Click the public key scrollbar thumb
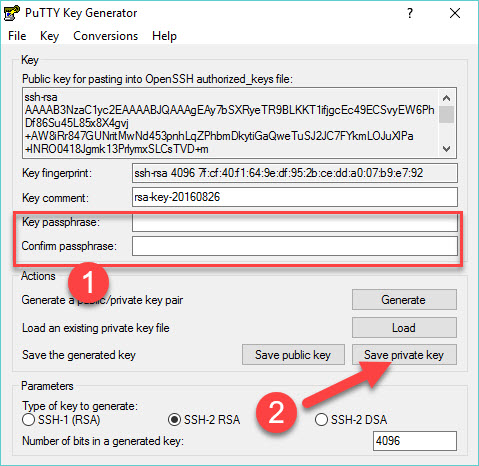Image resolution: width=479 pixels, height=466 pixels. click(x=446, y=114)
